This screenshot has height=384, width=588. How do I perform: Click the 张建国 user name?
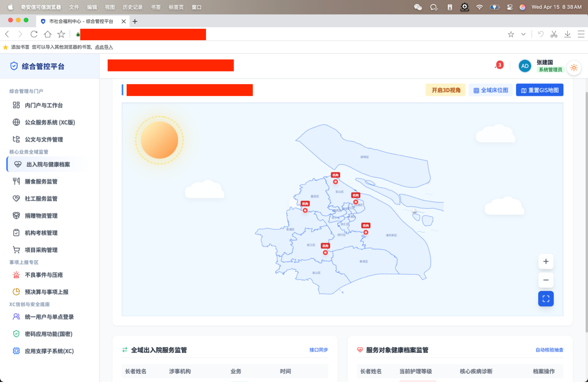click(x=545, y=62)
